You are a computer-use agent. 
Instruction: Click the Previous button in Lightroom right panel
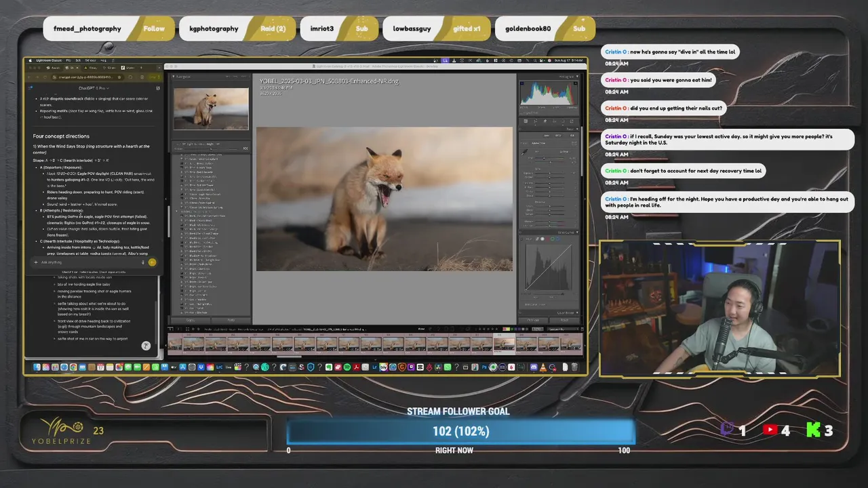[x=532, y=320]
